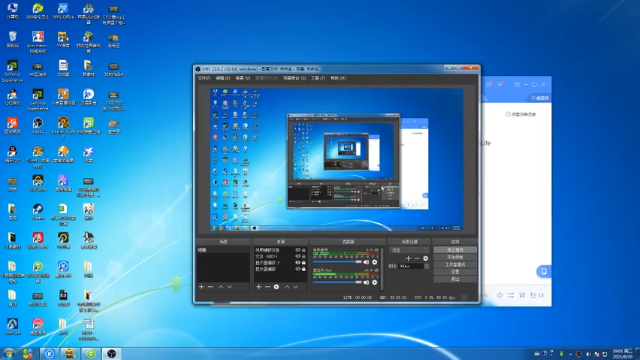Add a new source with the plus icon
The width and height of the screenshot is (640, 360).
click(258, 287)
